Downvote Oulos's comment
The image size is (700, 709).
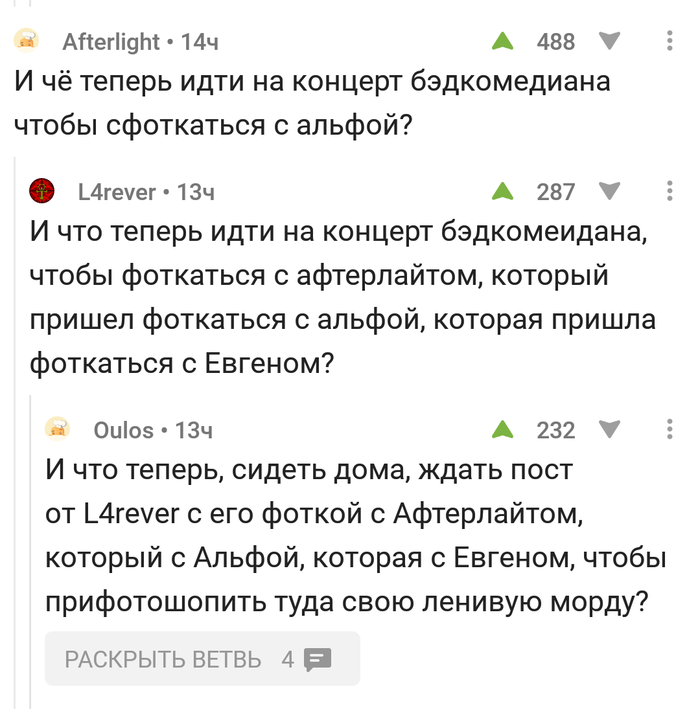[609, 430]
